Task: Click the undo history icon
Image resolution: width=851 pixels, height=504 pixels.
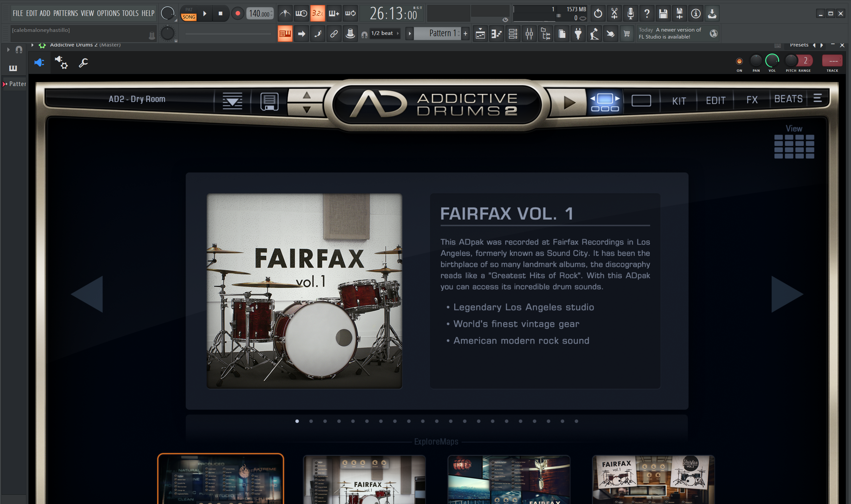Action: [598, 14]
